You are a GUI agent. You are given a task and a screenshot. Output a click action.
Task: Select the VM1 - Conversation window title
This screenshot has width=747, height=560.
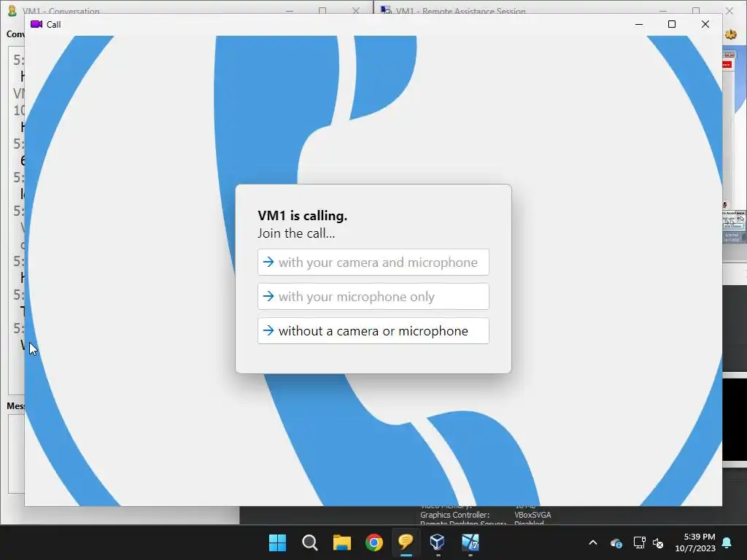(x=61, y=10)
